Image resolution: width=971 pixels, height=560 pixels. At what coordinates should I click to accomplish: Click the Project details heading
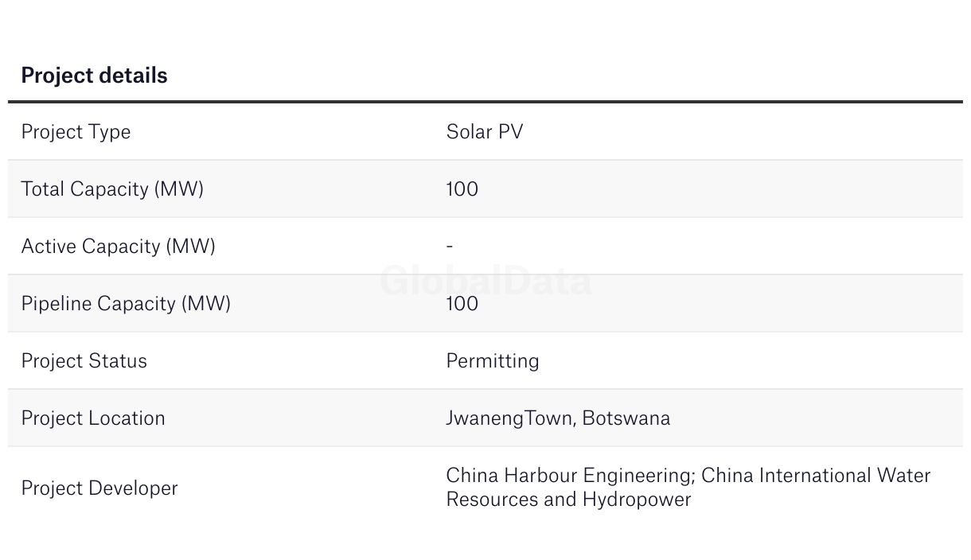[94, 76]
